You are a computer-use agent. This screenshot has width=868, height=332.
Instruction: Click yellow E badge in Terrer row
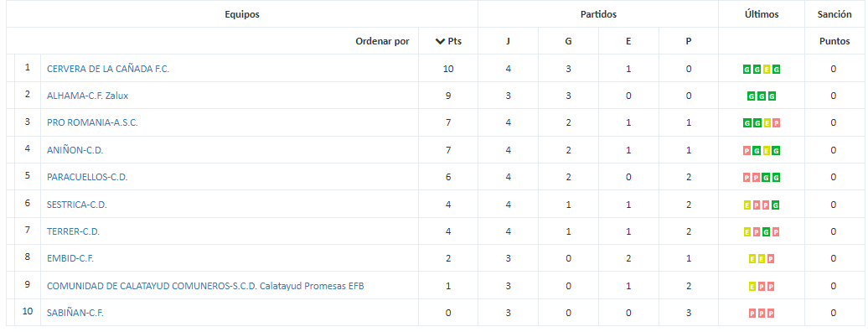tap(747, 232)
